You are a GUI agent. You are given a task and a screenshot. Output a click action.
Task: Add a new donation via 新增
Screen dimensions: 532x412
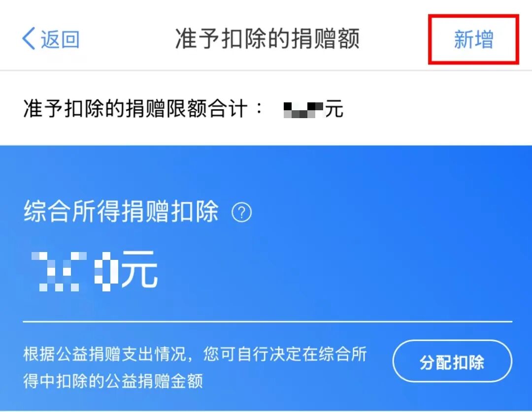[x=473, y=39]
